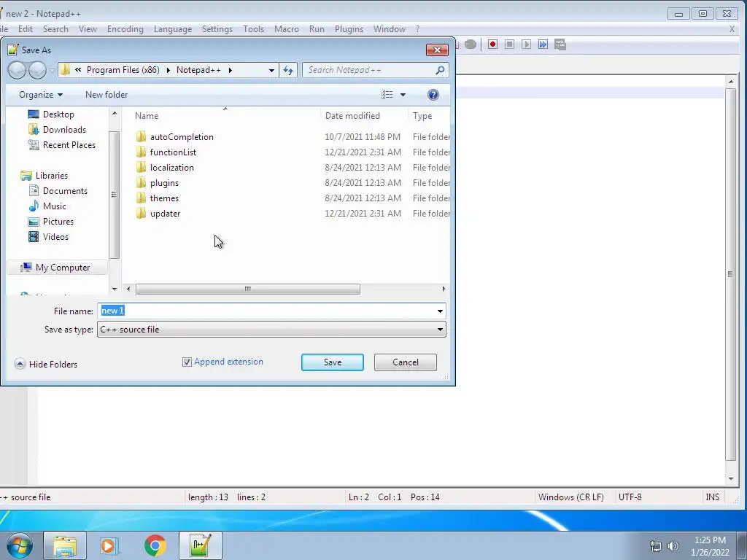The image size is (747, 560).
Task: Select Desktop in navigation pane
Action: point(52,114)
